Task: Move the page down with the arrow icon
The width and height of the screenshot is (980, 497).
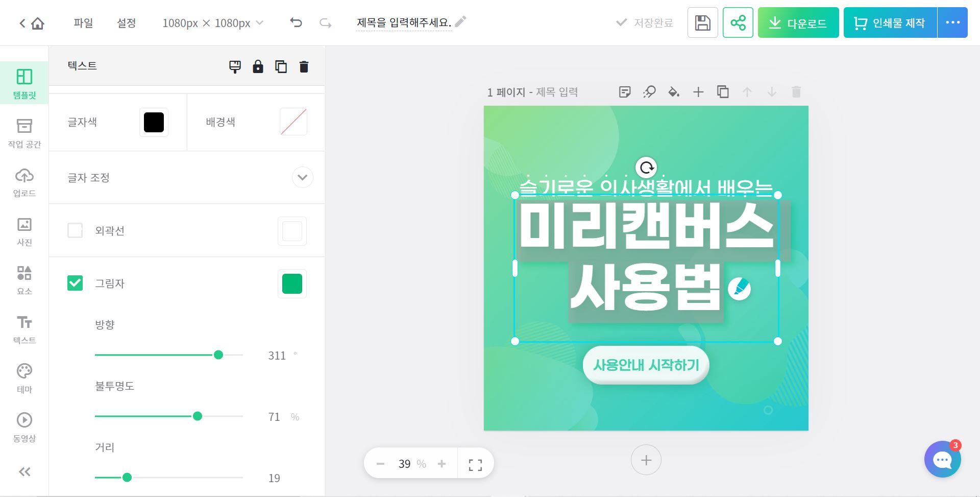Action: pyautogui.click(x=772, y=92)
